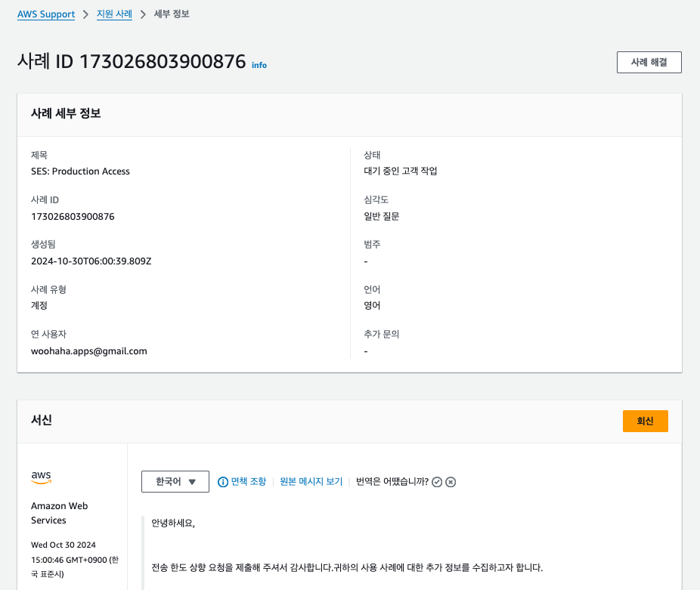Open the AWS Support breadcrumb link

click(46, 14)
